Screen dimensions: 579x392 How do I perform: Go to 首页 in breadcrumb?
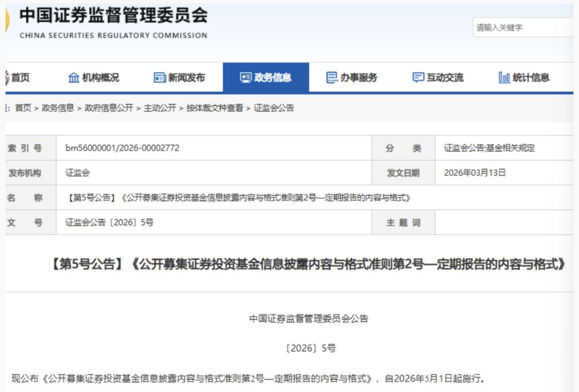23,108
